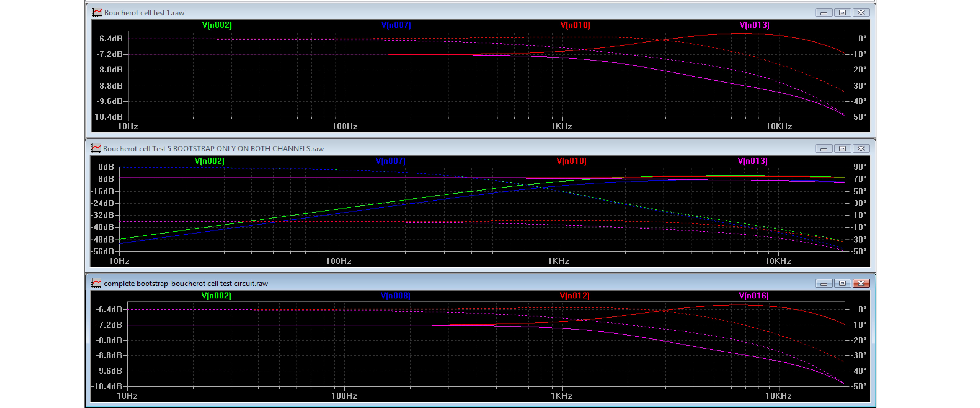This screenshot has height=408, width=980.
Task: Select magenta V(n013) trace label in Test 5 plot
Action: [753, 161]
